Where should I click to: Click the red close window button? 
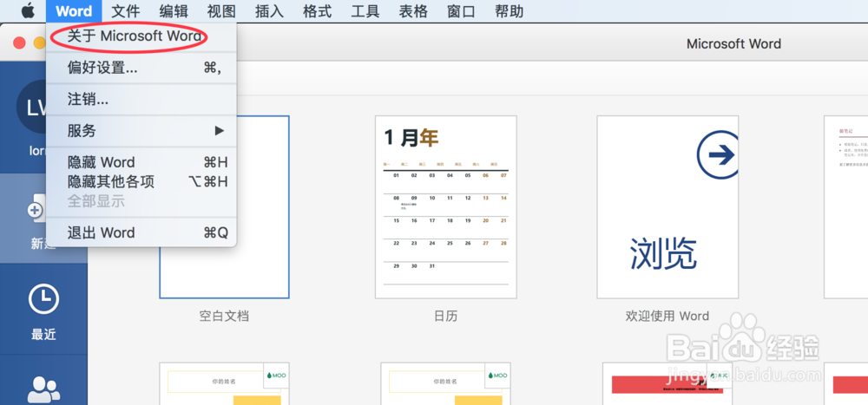coord(20,42)
